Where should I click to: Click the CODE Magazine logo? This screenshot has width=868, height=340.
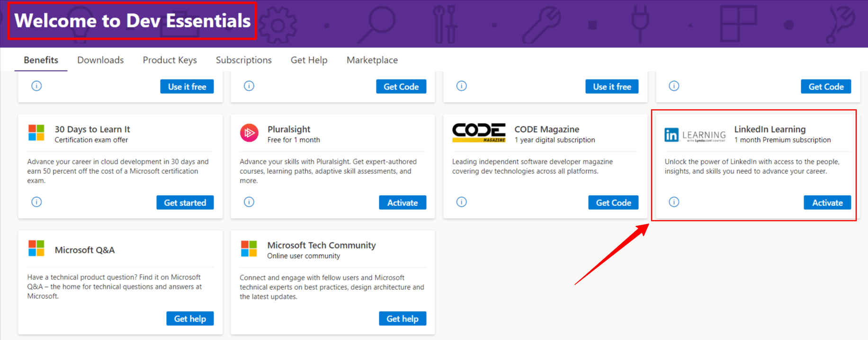(x=479, y=133)
